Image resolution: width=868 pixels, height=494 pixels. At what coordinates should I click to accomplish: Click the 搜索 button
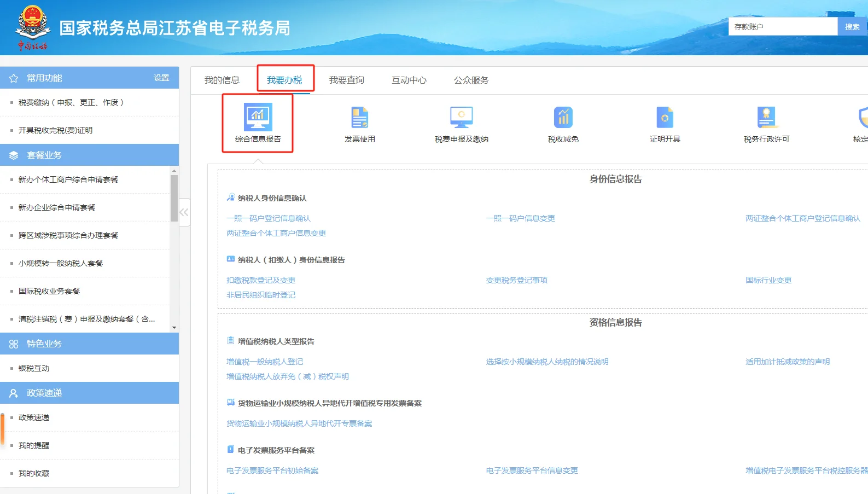(853, 26)
